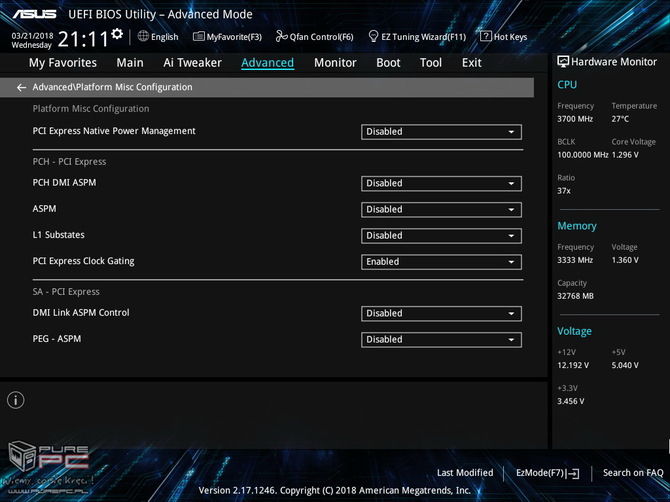Click memory frequency value 3333 MHz
The image size is (670, 502).
(575, 260)
